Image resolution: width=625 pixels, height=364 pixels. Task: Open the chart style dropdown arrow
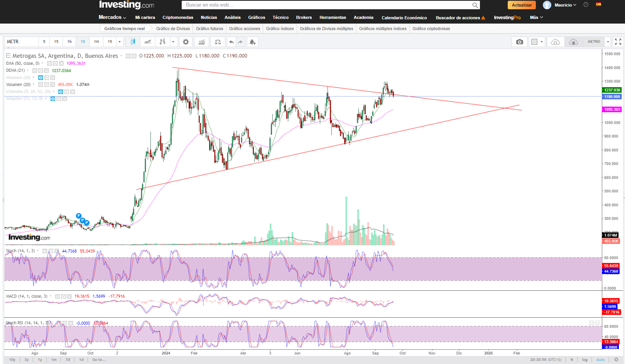173,42
